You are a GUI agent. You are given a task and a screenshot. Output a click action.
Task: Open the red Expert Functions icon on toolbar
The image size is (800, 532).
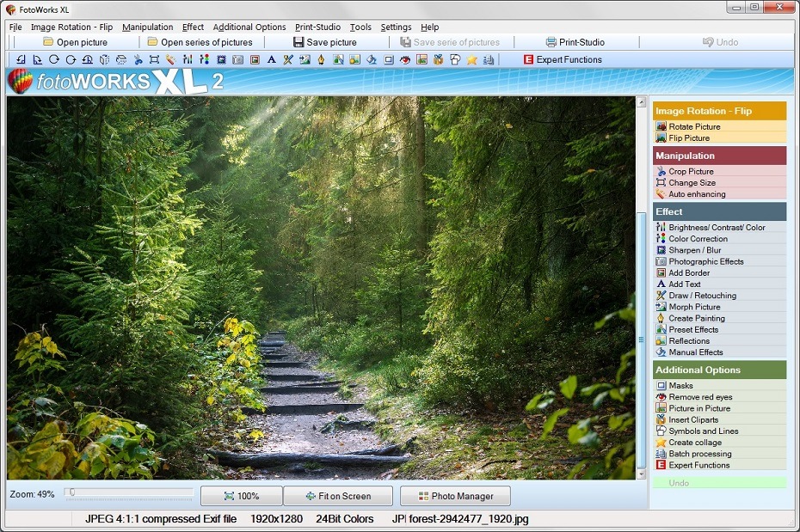(x=527, y=59)
